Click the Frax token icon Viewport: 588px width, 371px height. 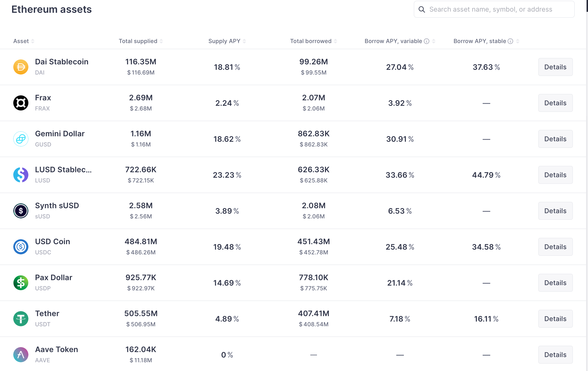(21, 103)
